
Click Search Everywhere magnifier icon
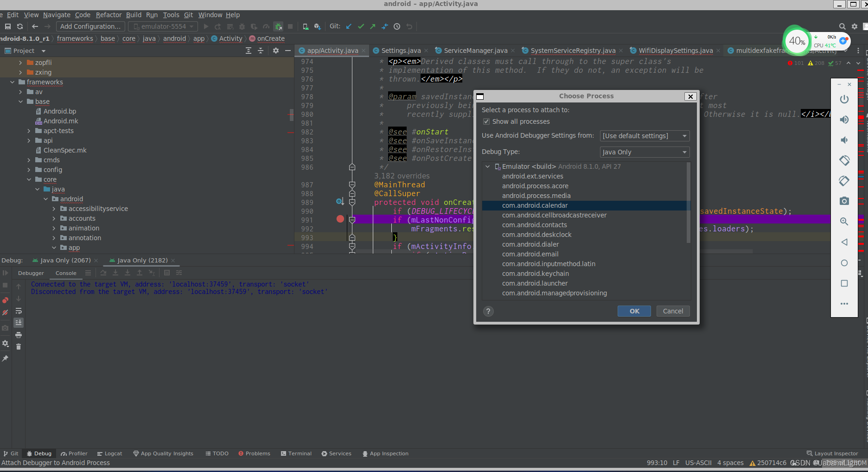(842, 26)
